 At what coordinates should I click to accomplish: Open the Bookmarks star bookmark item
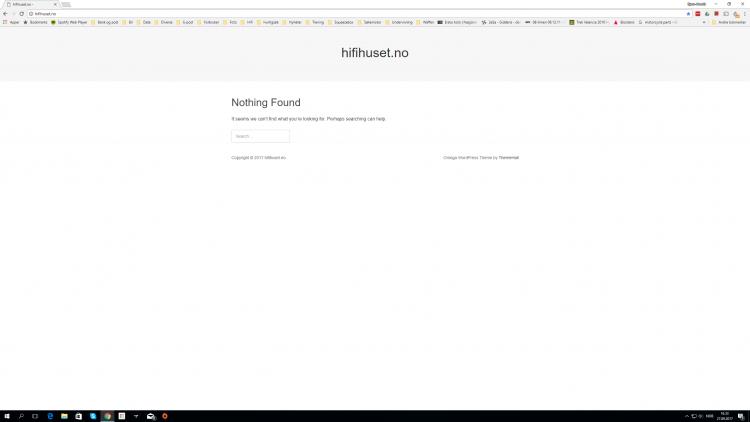tap(35, 22)
